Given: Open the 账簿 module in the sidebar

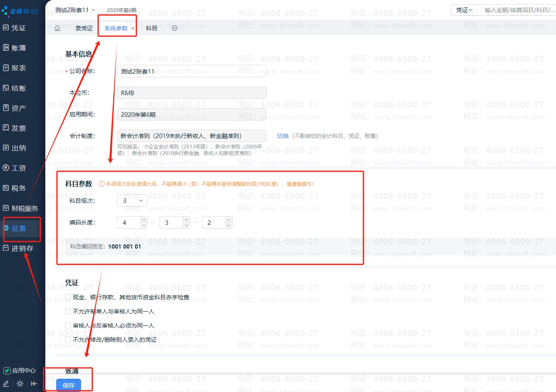Looking at the screenshot, I should (15, 48).
